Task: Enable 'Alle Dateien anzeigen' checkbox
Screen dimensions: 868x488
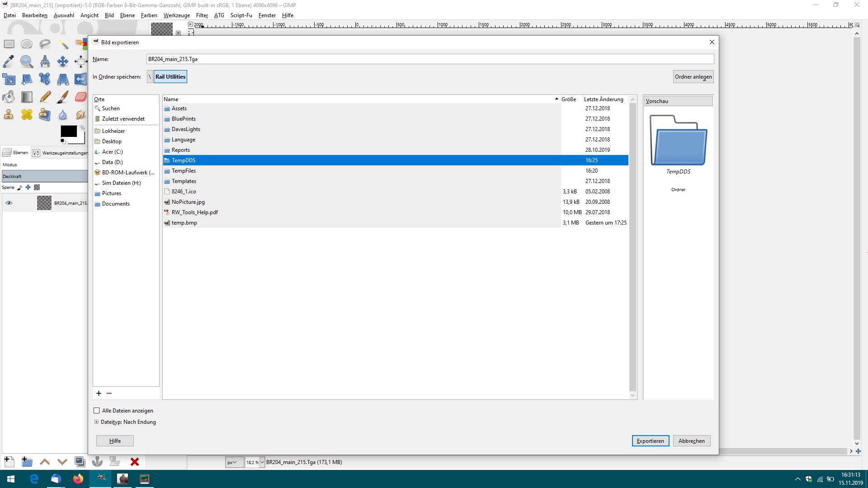Action: (x=96, y=411)
